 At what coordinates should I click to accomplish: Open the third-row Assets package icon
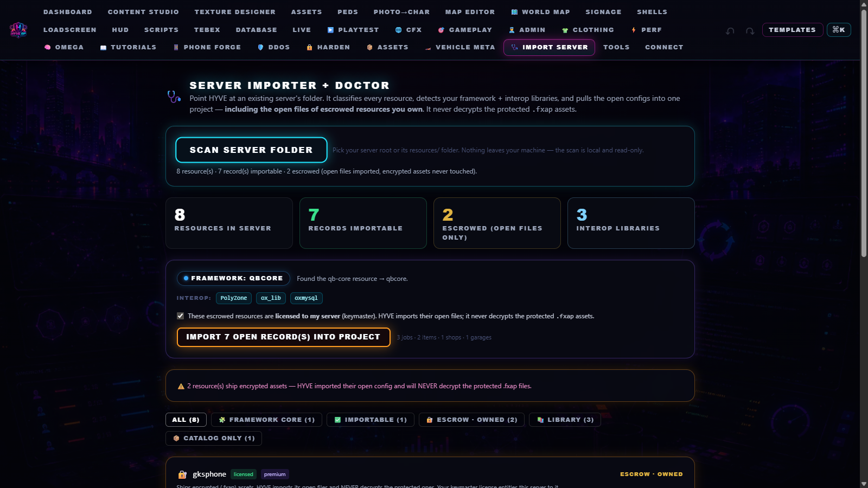pyautogui.click(x=369, y=47)
